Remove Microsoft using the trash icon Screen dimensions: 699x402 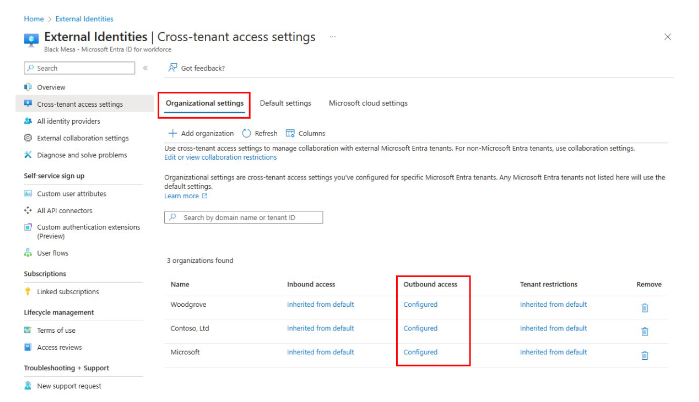click(x=645, y=355)
